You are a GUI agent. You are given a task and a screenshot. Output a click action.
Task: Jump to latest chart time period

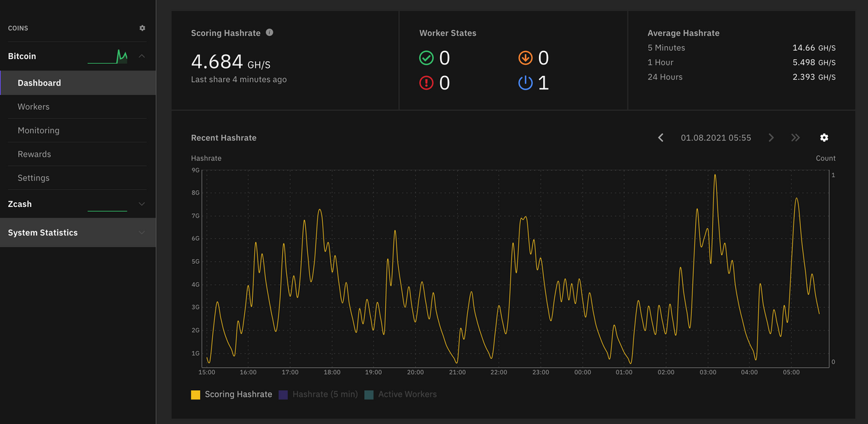pos(795,138)
